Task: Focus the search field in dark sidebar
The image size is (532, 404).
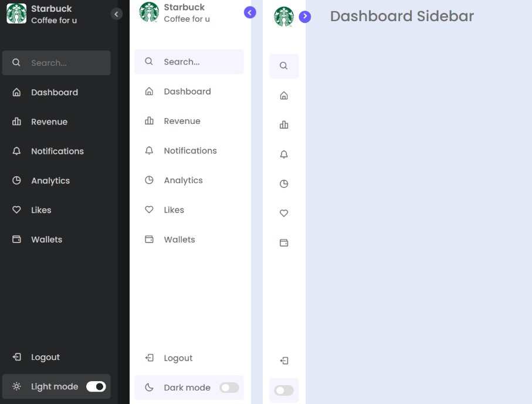Action: click(x=65, y=63)
